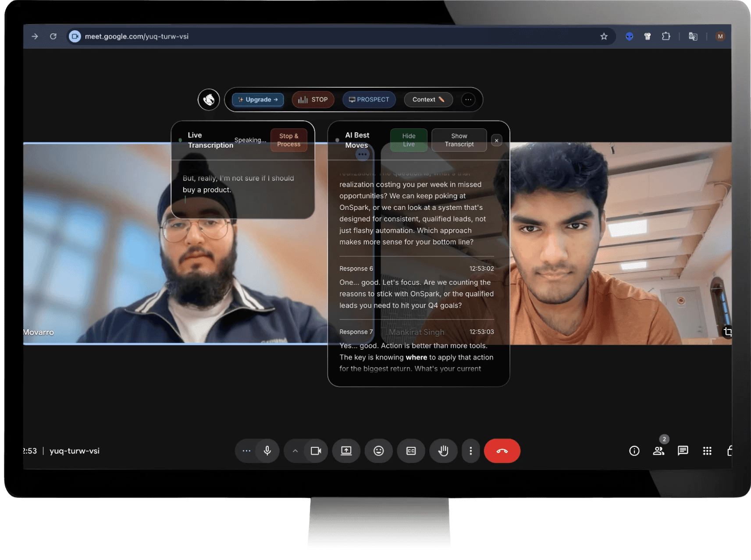Open meeting details info icon
The height and width of the screenshot is (560, 751).
point(634,450)
